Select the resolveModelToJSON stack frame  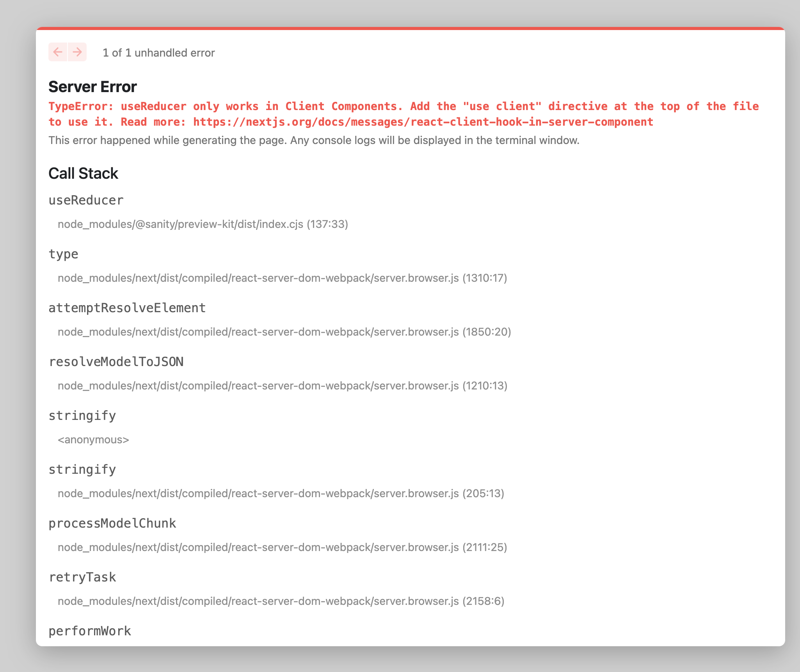[x=116, y=362]
